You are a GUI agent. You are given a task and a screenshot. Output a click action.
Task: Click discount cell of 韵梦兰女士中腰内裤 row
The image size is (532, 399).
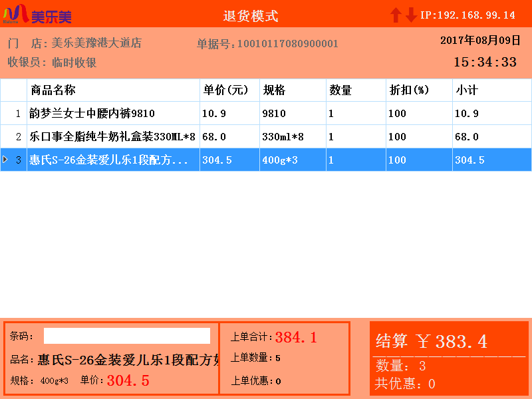[x=419, y=113]
